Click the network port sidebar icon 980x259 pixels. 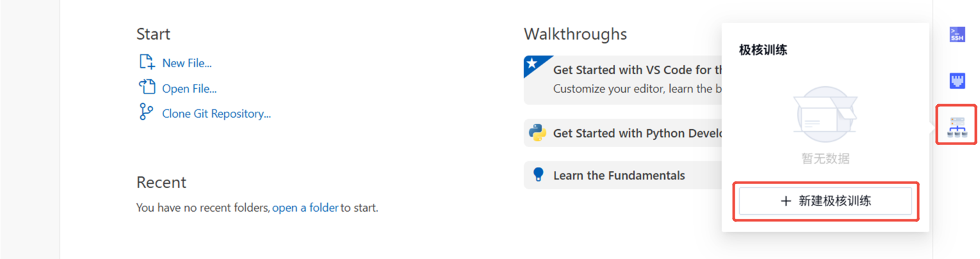click(x=956, y=81)
